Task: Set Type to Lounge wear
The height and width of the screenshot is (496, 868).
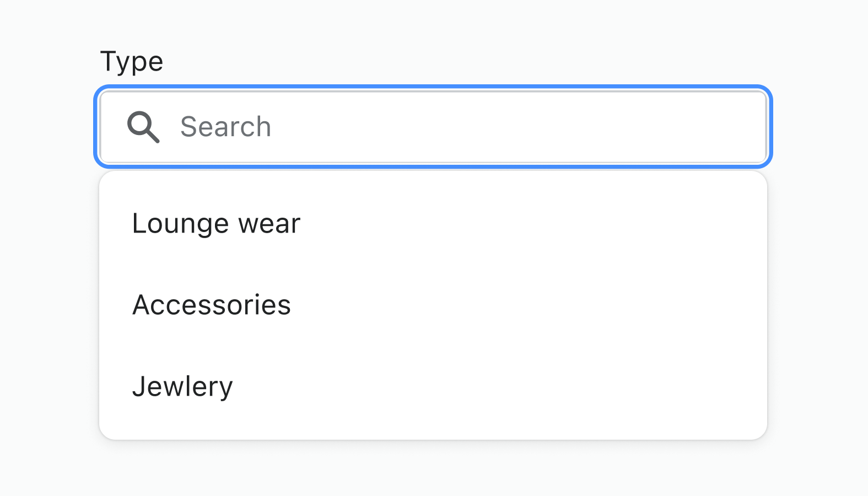Action: click(x=217, y=224)
